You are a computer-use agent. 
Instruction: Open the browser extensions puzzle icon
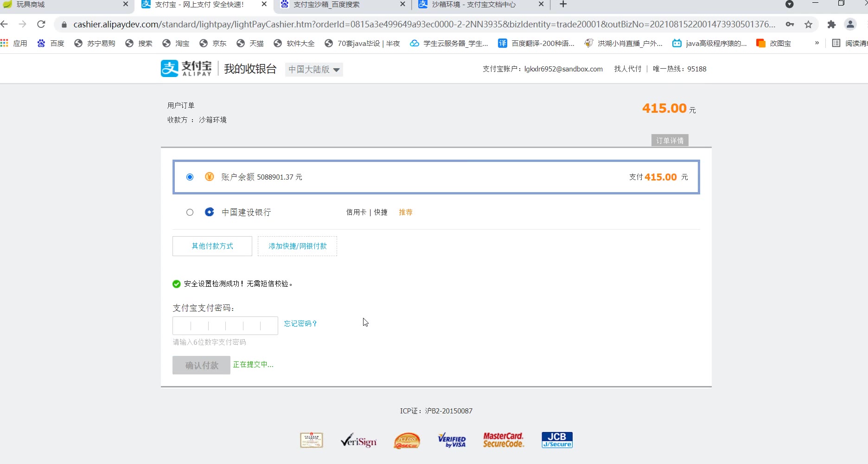[x=831, y=24]
